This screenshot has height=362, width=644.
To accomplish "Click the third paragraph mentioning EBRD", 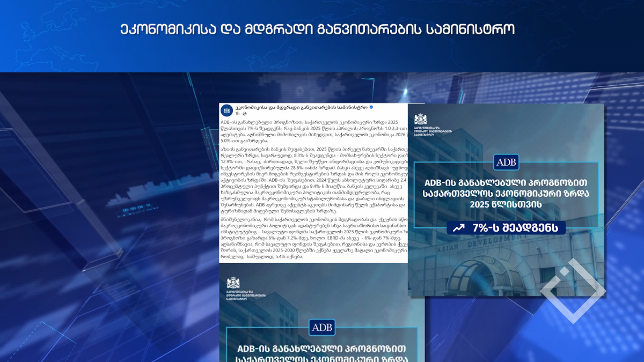I will tap(314, 238).
